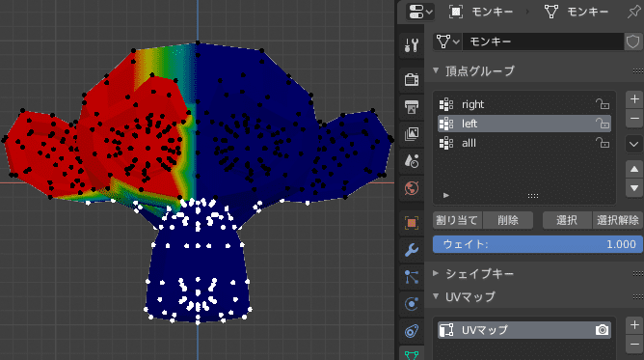Open the Scene properties tab

411,160
